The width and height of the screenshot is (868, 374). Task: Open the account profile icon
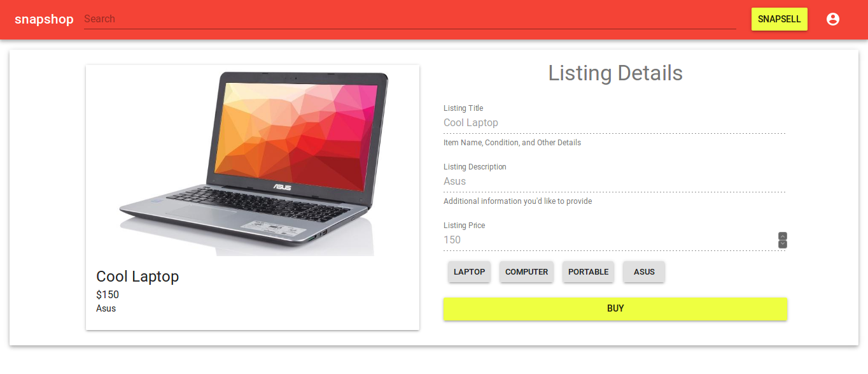(x=833, y=19)
